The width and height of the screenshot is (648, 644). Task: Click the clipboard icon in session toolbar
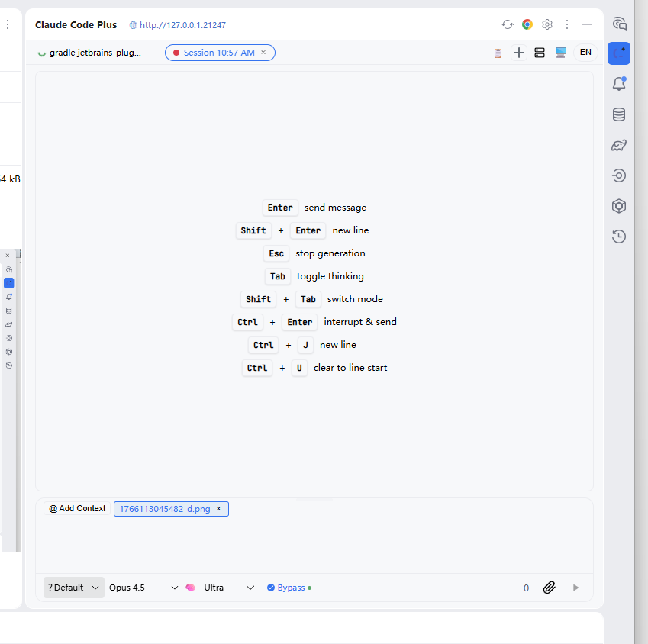[498, 53]
